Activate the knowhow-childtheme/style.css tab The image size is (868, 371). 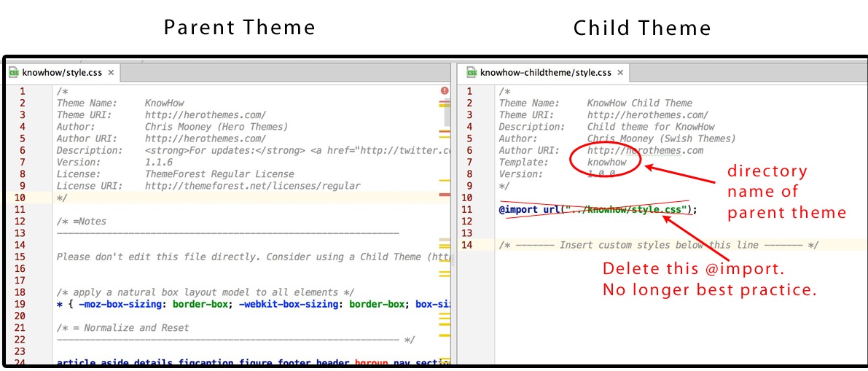tap(545, 73)
